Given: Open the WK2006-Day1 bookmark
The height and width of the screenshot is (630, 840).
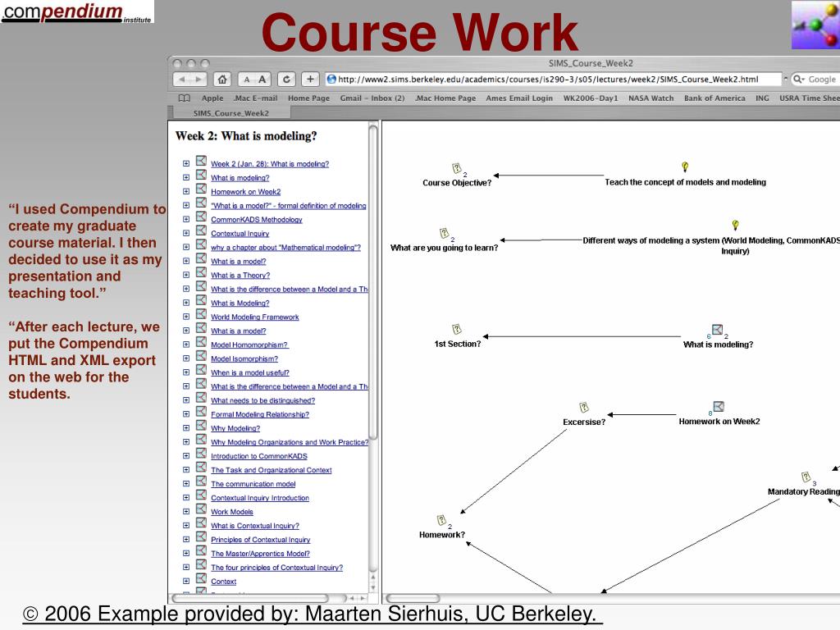Looking at the screenshot, I should tap(591, 98).
